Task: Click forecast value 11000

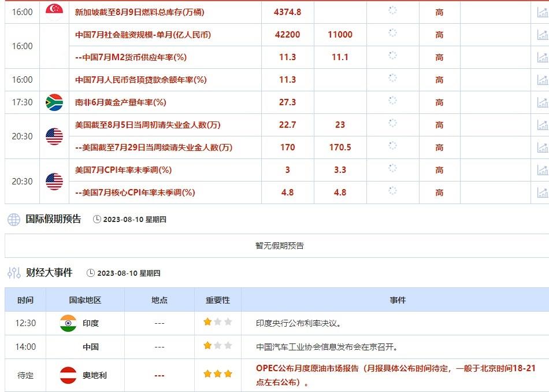Action: pyautogui.click(x=340, y=35)
